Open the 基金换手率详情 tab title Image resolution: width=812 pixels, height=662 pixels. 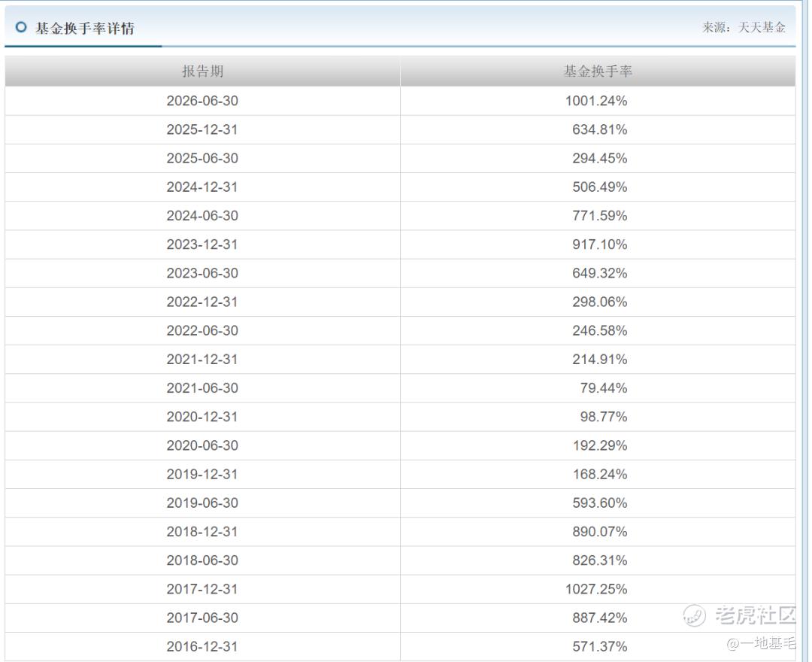(x=85, y=28)
